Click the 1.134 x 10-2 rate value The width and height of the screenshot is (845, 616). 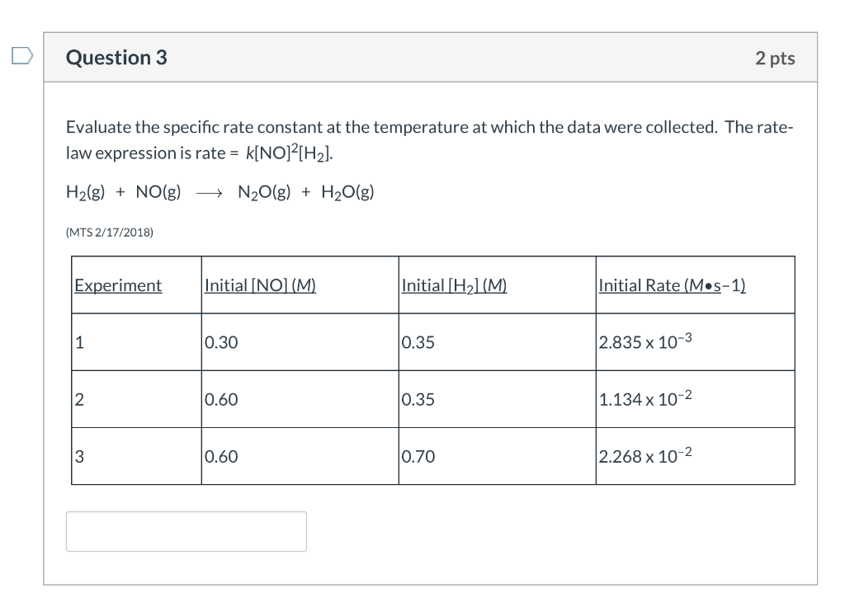click(x=644, y=398)
